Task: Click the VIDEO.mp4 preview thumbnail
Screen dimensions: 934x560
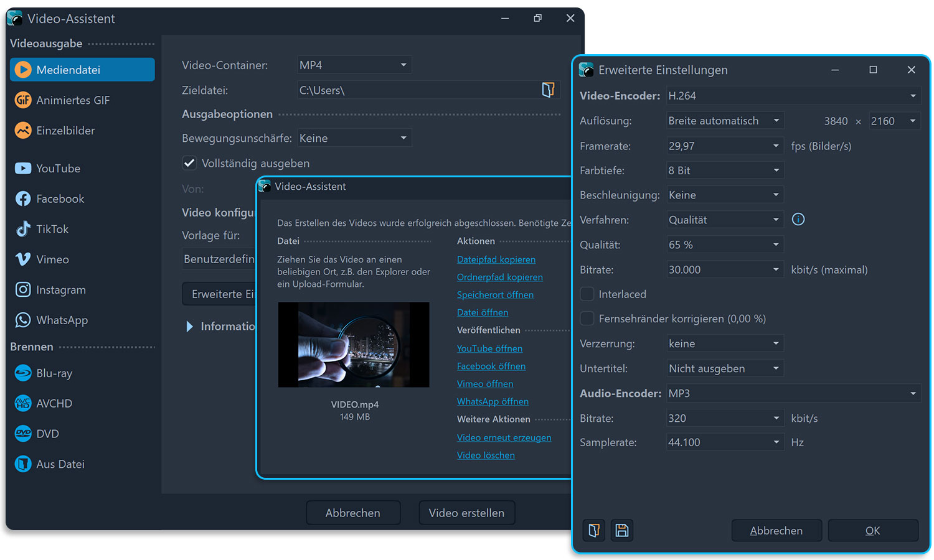Action: pos(353,345)
